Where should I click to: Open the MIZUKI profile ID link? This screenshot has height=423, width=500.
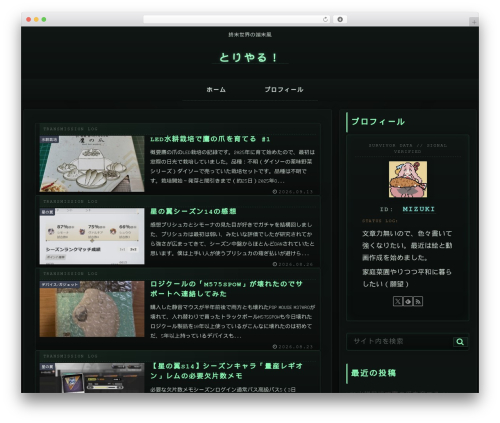pos(419,209)
